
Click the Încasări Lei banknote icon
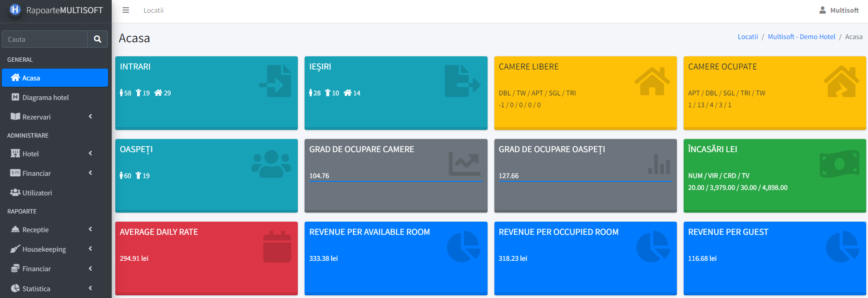tap(839, 164)
